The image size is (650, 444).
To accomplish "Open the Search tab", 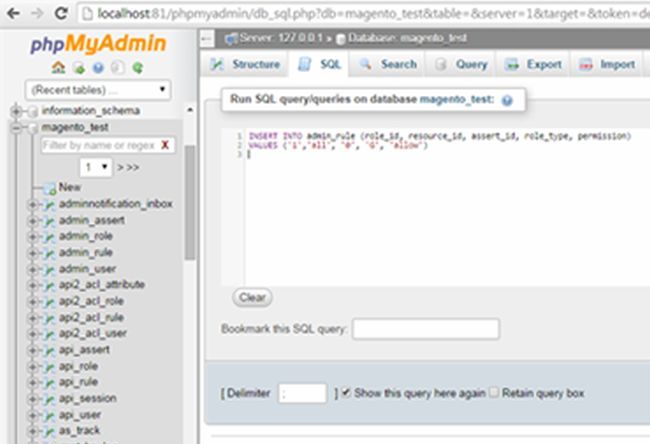I will pyautogui.click(x=388, y=64).
